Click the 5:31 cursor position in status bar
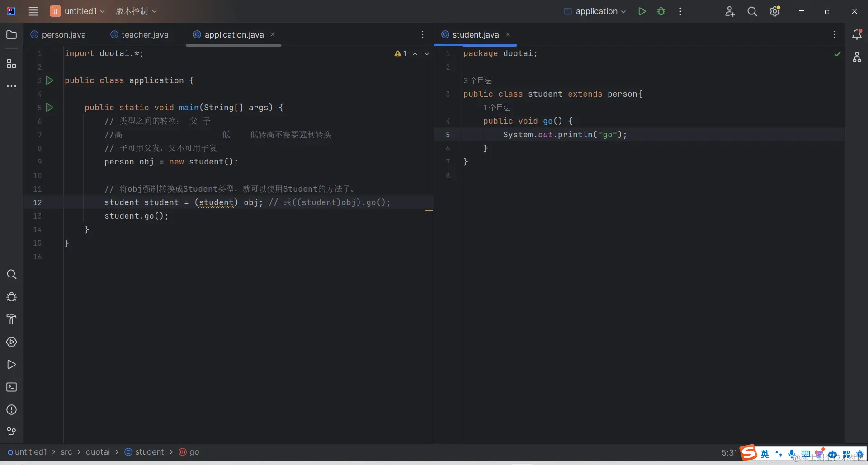The width and height of the screenshot is (868, 465). [729, 452]
